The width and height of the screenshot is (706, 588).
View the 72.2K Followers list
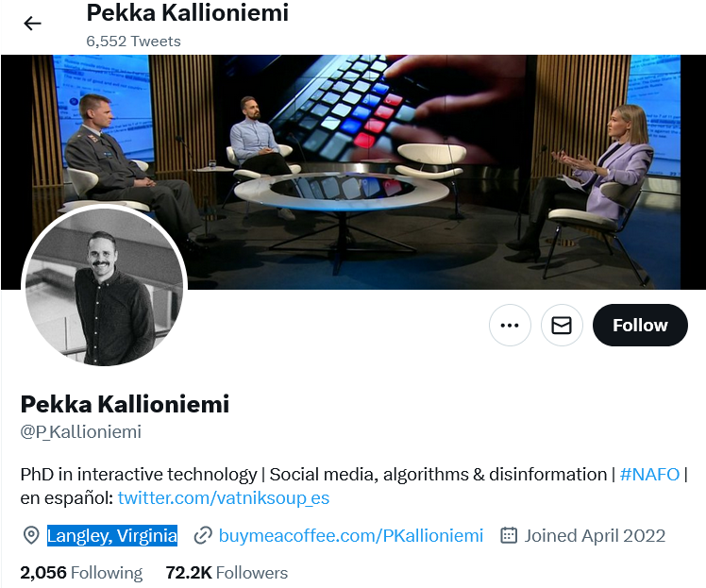click(227, 573)
